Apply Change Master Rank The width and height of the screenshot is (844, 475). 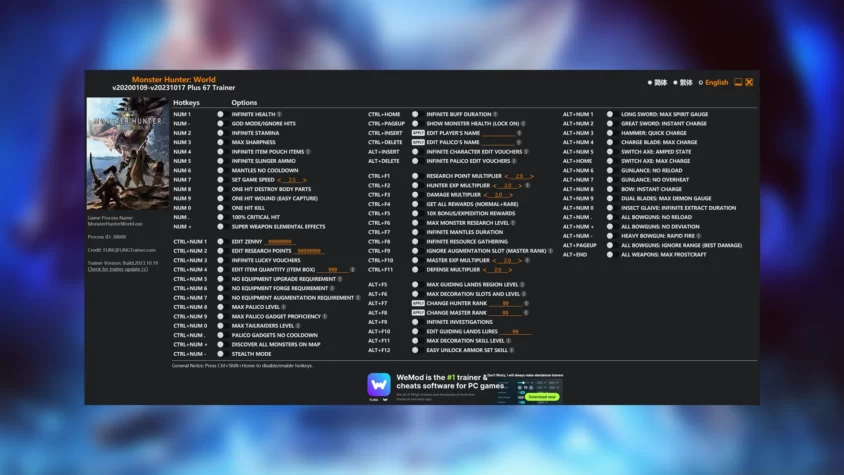pyautogui.click(x=418, y=312)
